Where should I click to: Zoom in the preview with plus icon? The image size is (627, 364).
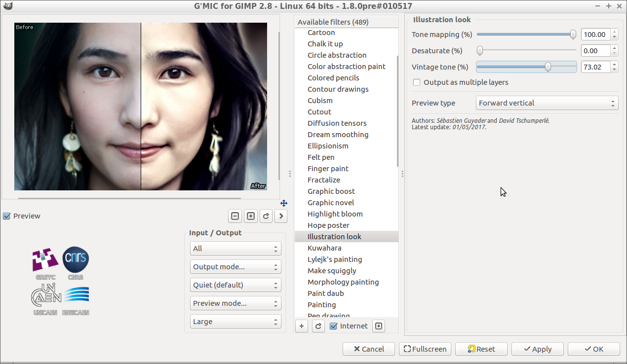point(251,216)
